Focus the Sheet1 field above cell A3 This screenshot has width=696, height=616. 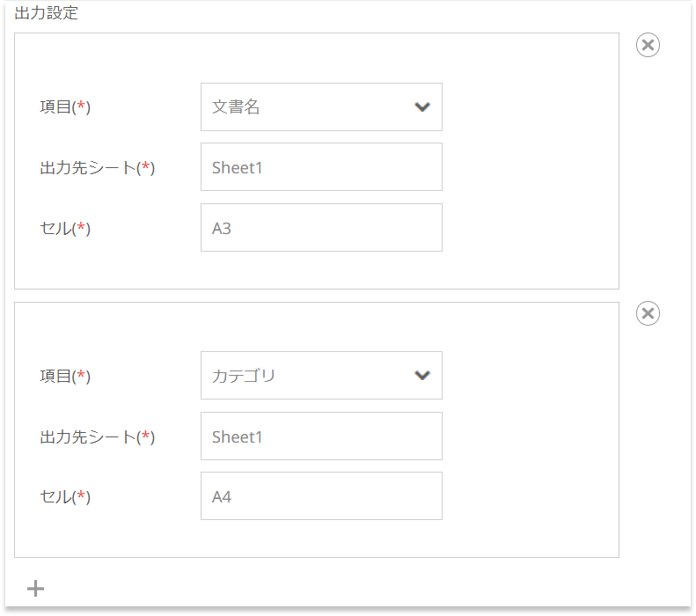click(x=321, y=167)
